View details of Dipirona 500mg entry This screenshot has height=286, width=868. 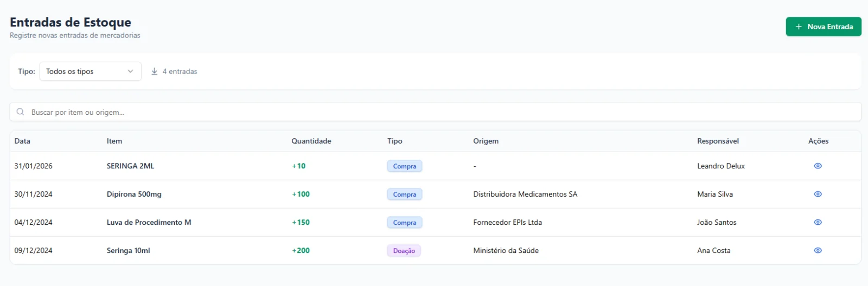818,194
